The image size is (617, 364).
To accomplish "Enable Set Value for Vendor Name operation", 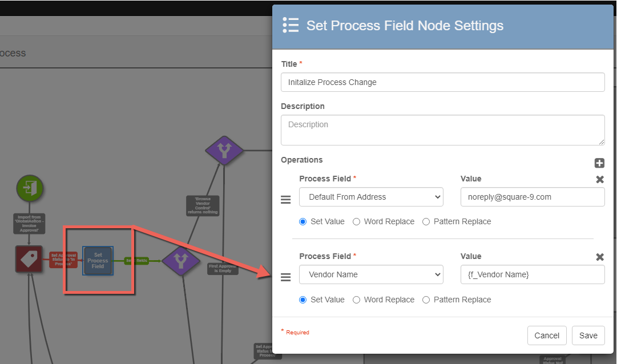I will 303,300.
